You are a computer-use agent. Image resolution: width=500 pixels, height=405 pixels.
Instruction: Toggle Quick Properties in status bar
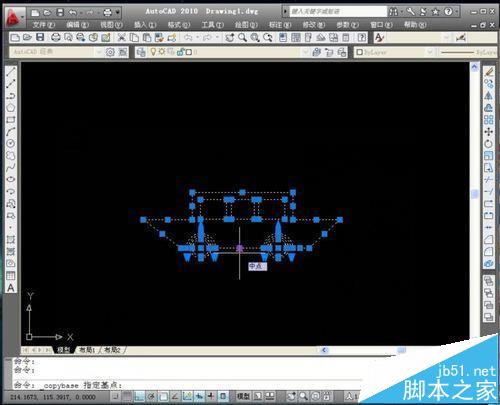point(223,396)
